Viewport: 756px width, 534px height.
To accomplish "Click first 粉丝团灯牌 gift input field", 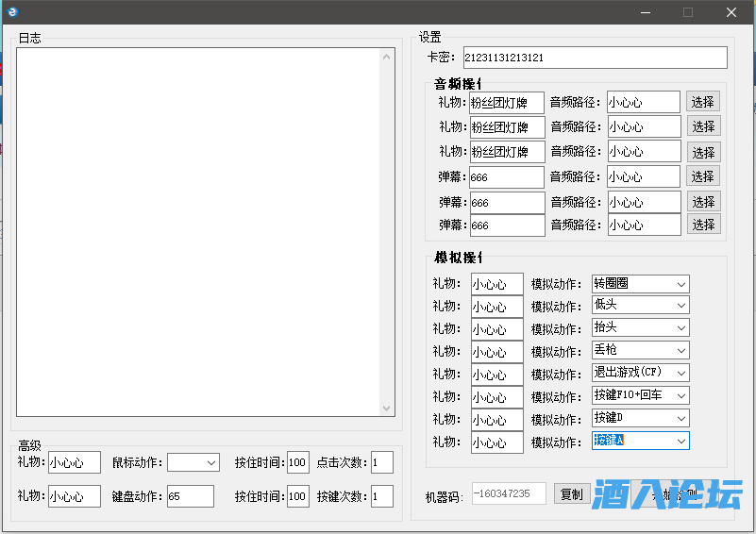I will coord(506,103).
